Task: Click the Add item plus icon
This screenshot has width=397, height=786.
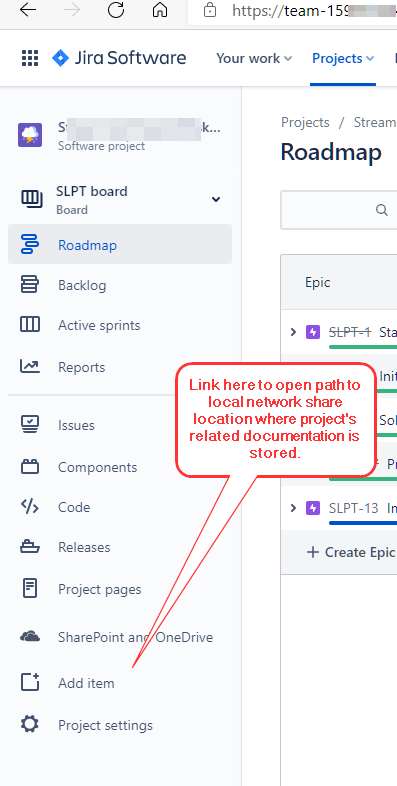Action: pyautogui.click(x=30, y=682)
